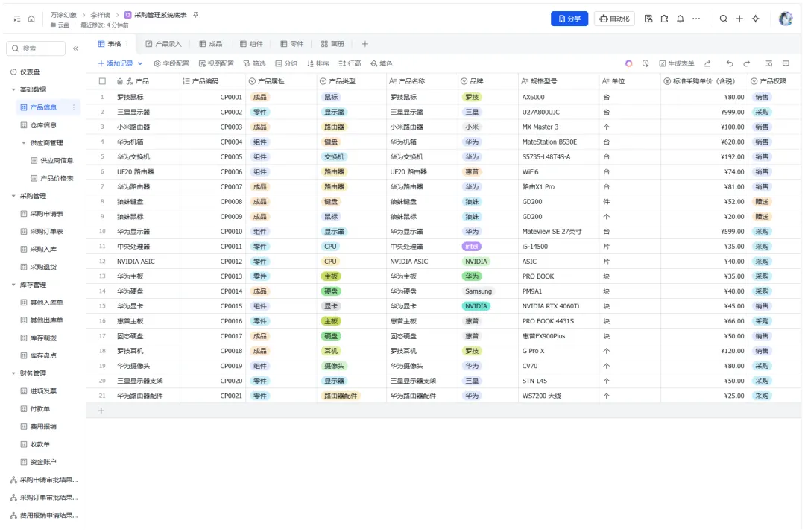The height and width of the screenshot is (532, 805).
Task: Open the AI sparkle icon in header
Action: coord(755,19)
